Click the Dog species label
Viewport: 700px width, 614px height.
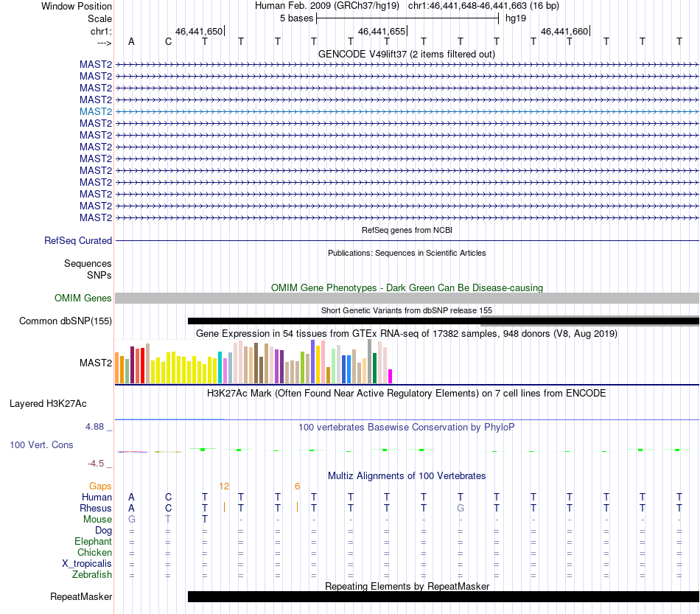[x=104, y=531]
